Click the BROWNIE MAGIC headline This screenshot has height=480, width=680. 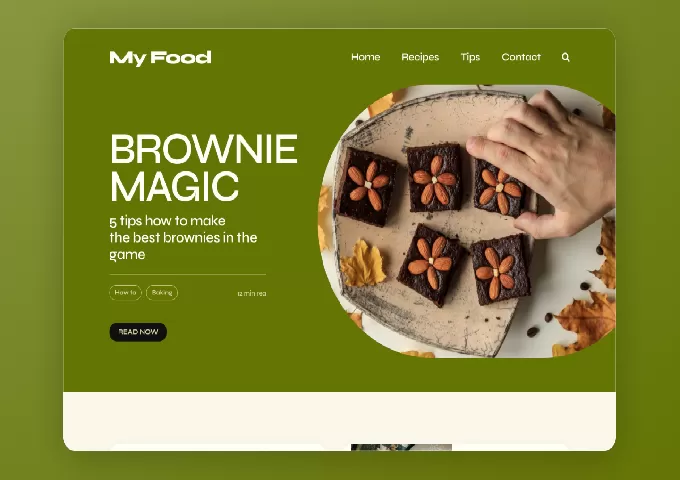(x=203, y=168)
